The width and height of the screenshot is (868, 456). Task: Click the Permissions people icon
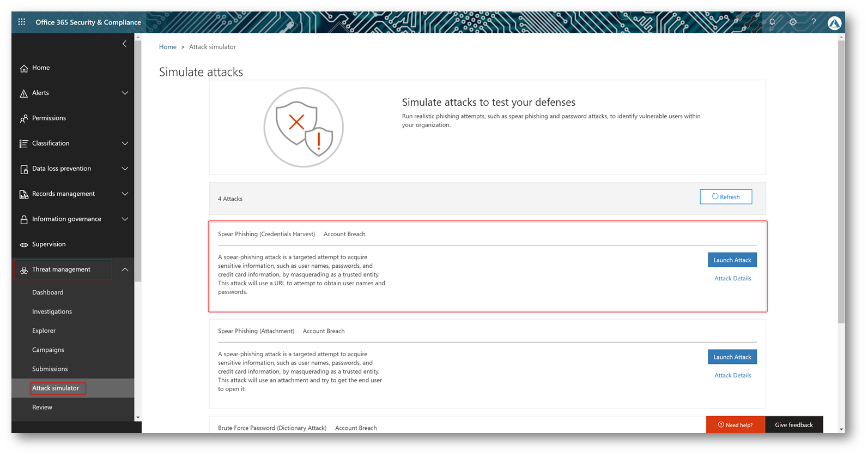tap(24, 118)
